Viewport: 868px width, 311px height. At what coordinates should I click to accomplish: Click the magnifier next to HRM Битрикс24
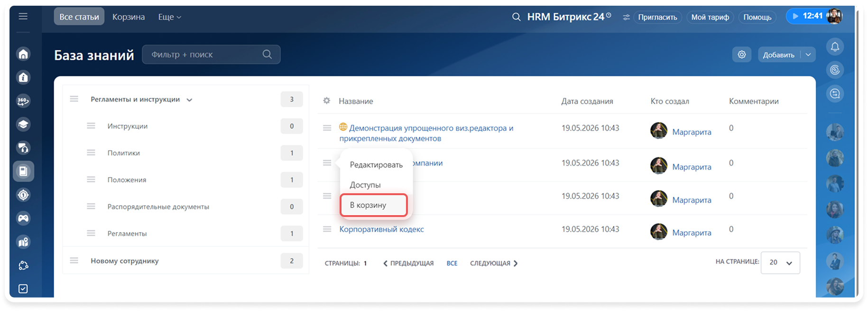click(516, 17)
